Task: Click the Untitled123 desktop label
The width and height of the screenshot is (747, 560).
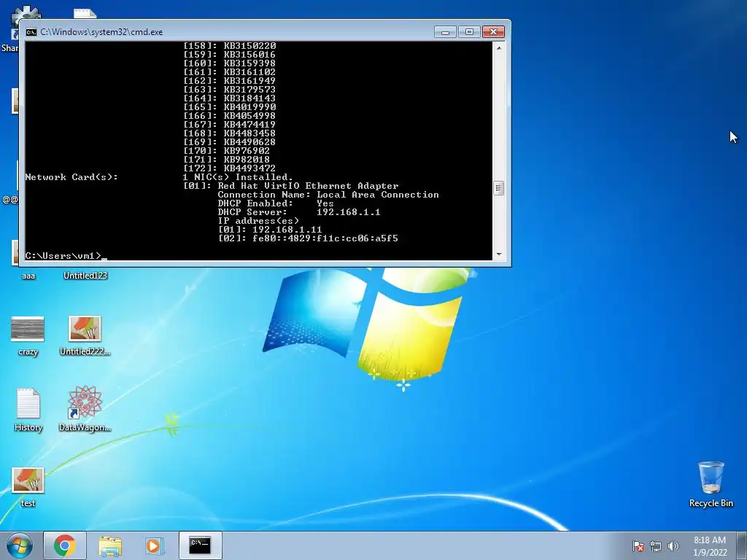Action: 85,275
